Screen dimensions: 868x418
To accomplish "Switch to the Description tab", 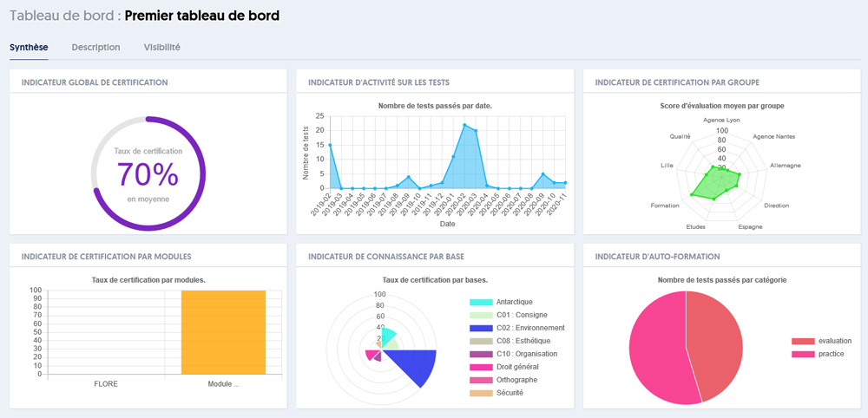I will (x=95, y=47).
